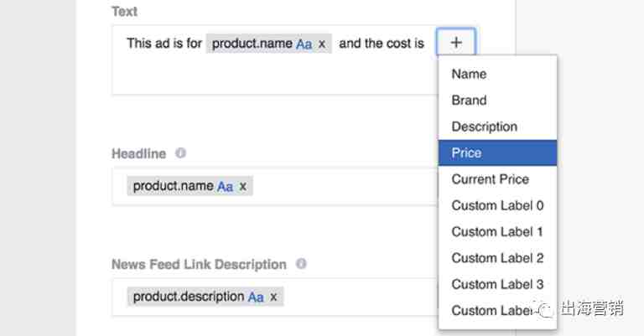Choose Brand in the dropdown list

(469, 100)
